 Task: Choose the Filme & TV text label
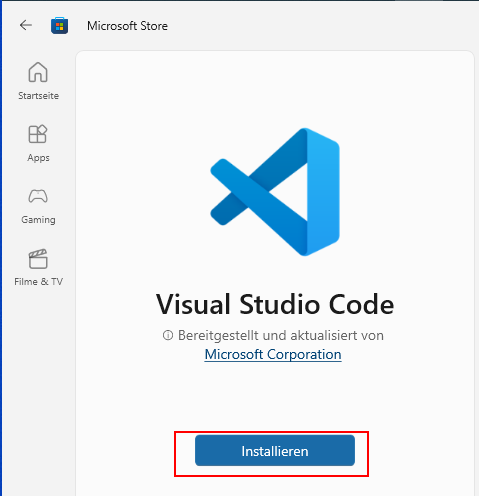point(38,282)
